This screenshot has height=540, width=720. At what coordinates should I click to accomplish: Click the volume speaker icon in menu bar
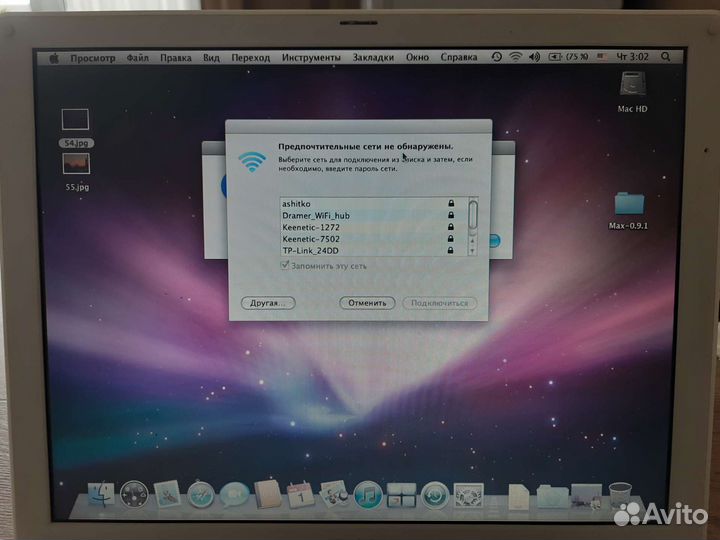534,57
